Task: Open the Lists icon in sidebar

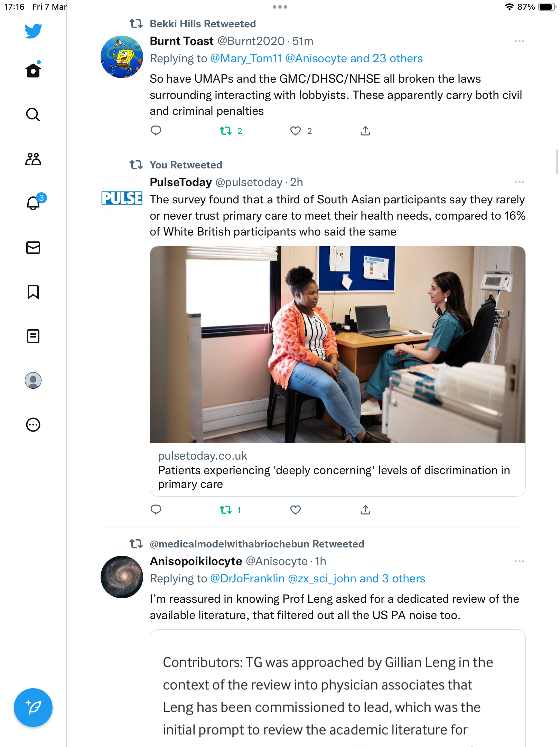Action: [33, 336]
